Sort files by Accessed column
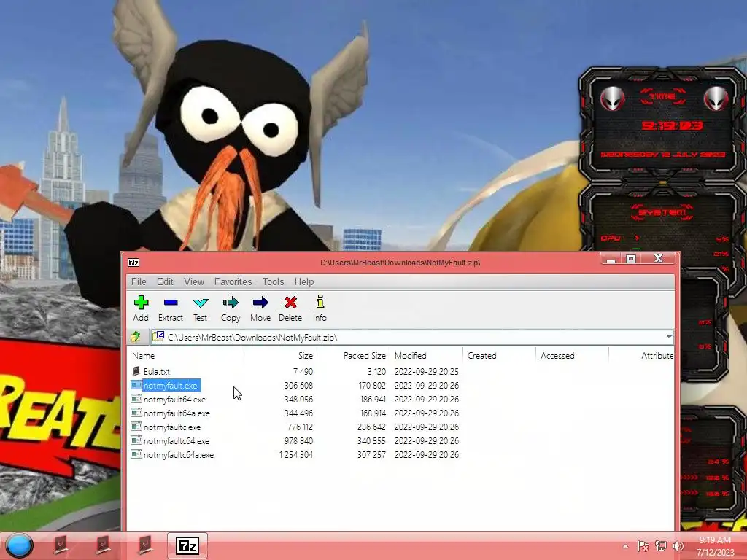This screenshot has width=747, height=560. click(x=572, y=355)
